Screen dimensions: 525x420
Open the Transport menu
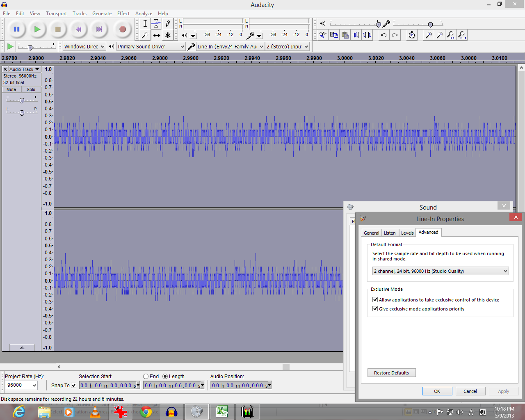point(56,14)
